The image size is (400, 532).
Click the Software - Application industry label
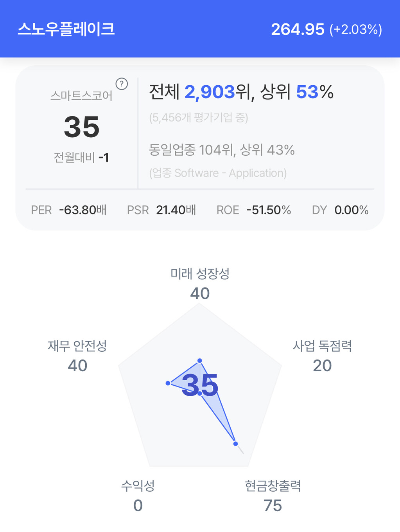218,173
